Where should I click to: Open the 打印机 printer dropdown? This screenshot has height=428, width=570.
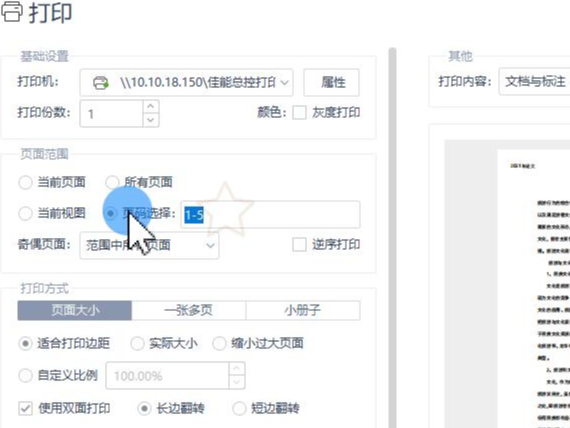[x=186, y=83]
